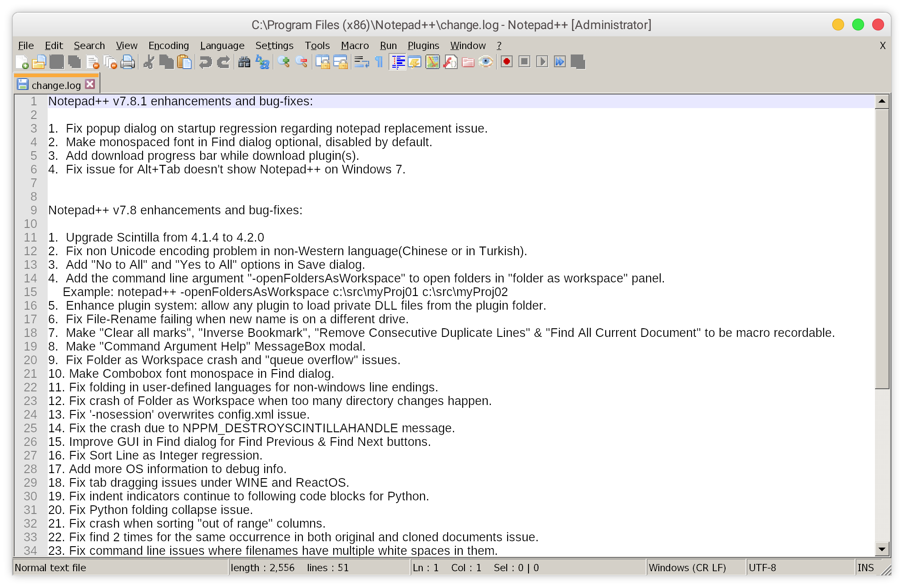Open the Plugins menu

(x=423, y=45)
